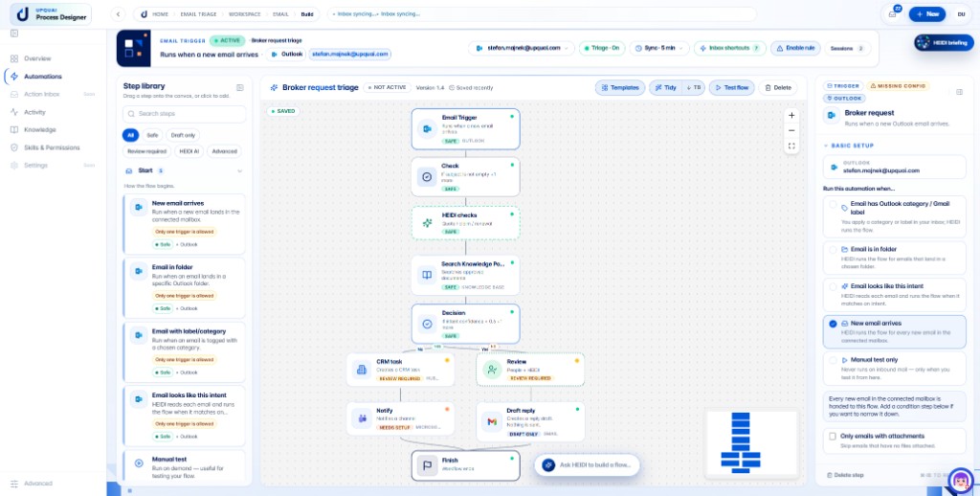
Task: Click the HEIDI briefing button
Action: [944, 42]
